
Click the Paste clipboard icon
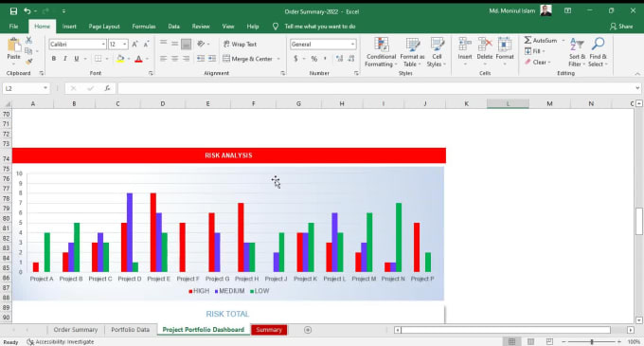pos(14,45)
